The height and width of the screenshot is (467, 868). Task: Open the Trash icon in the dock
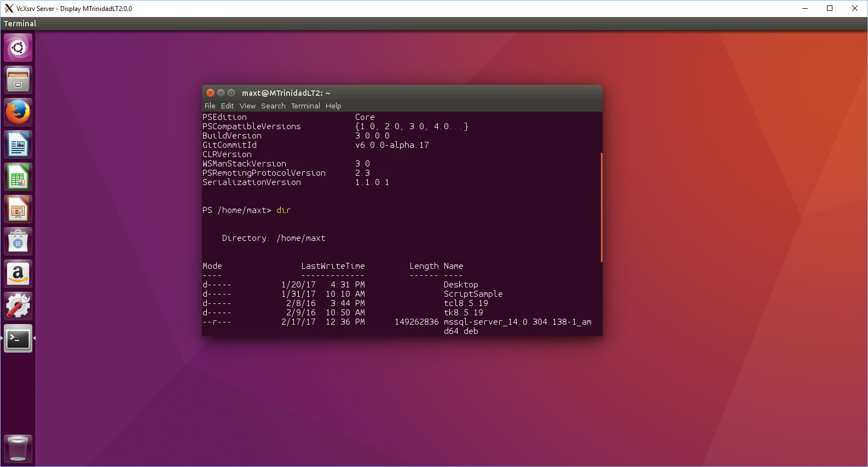(x=18, y=449)
